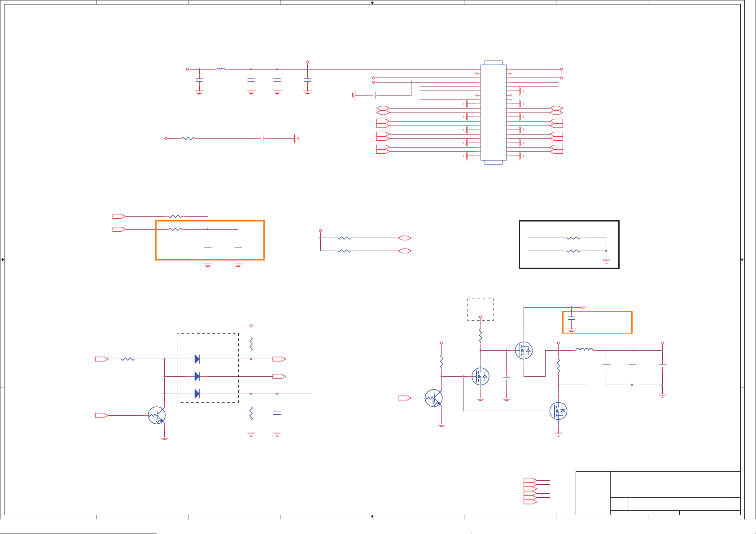
Task: Click the series resistor feeding the diode array input
Action: tap(128, 359)
